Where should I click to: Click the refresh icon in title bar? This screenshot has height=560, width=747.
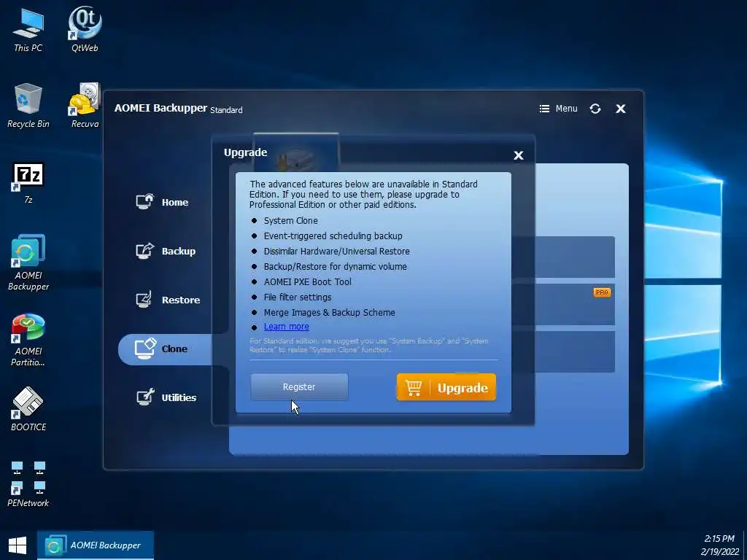click(x=595, y=109)
